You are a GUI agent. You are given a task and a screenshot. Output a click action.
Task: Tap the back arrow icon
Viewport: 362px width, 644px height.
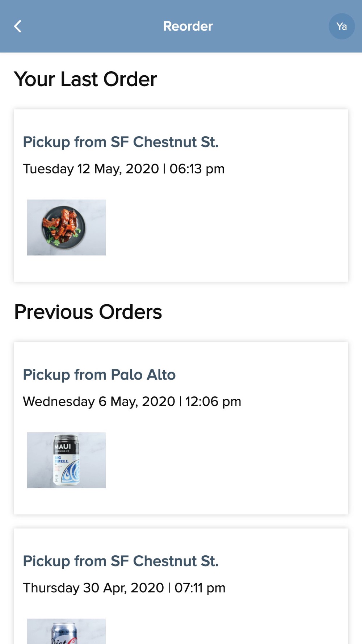17,26
